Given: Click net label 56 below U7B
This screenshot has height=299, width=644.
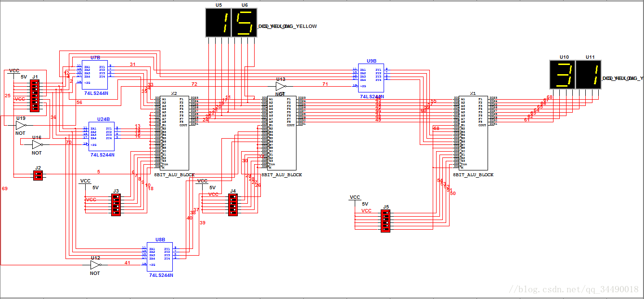Looking at the screenshot, I should coord(79,102).
